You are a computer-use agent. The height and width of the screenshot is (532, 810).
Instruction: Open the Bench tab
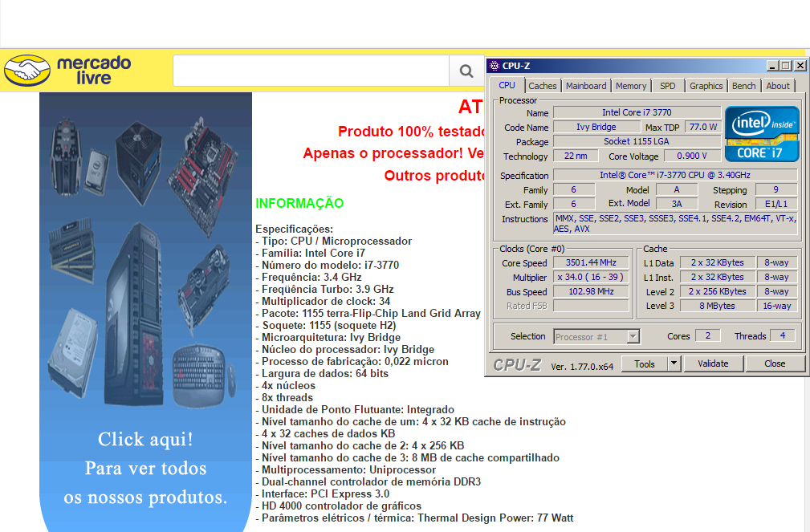743,86
